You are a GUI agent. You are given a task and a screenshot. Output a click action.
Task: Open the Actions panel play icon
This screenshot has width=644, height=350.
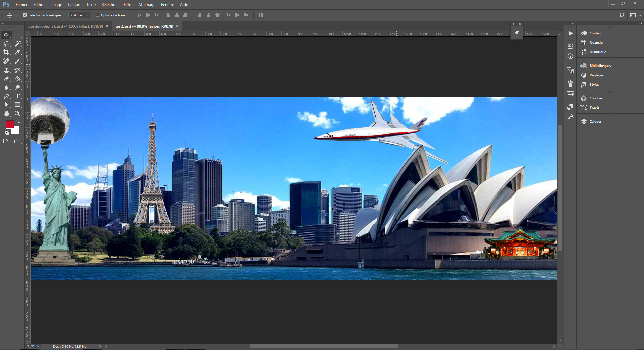570,33
